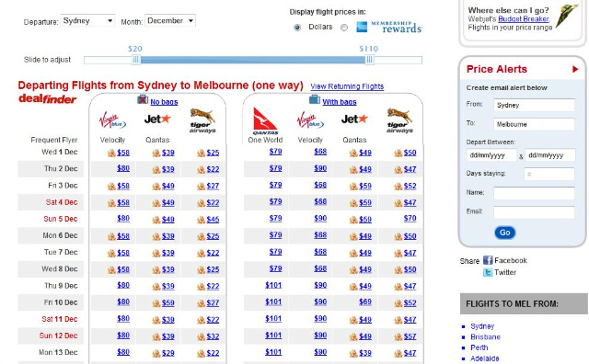Open the View Returning Flights link
The height and width of the screenshot is (364, 589).
347,86
